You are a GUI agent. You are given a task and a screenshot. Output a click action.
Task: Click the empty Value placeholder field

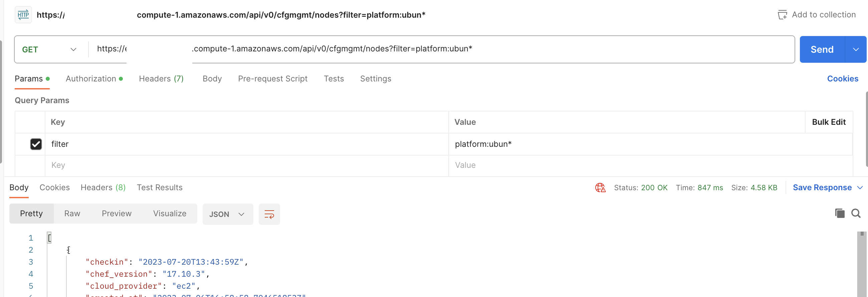[x=650, y=165]
